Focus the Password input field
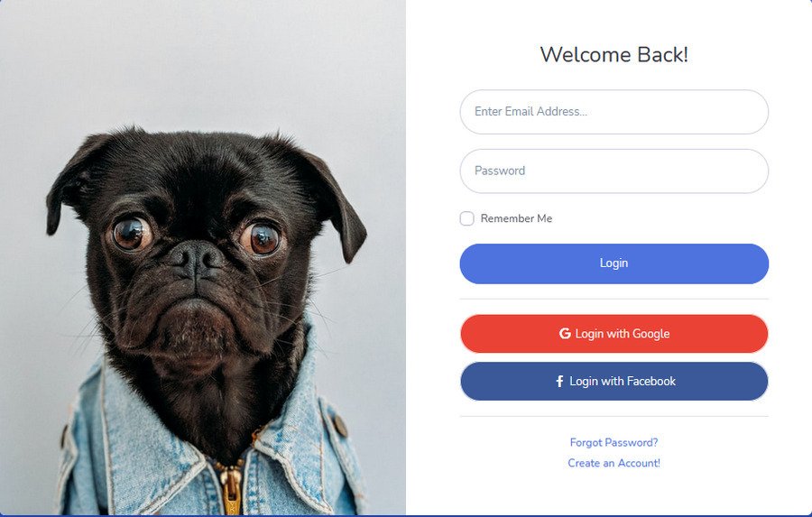The image size is (812, 517). (614, 171)
